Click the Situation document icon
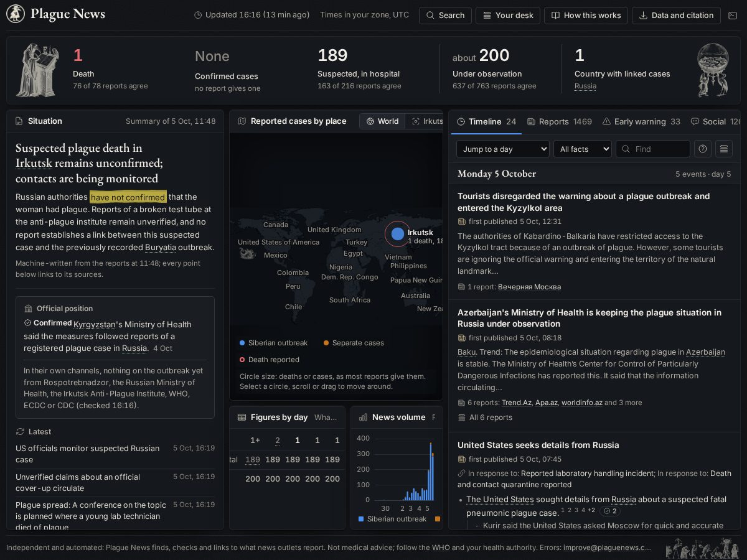This screenshot has width=747, height=560. (x=19, y=121)
